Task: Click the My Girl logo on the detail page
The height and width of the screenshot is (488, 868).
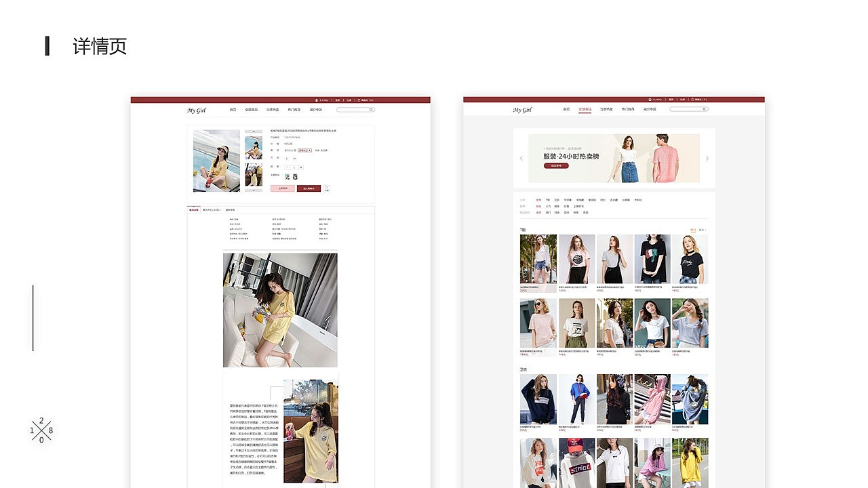Action: tap(197, 110)
